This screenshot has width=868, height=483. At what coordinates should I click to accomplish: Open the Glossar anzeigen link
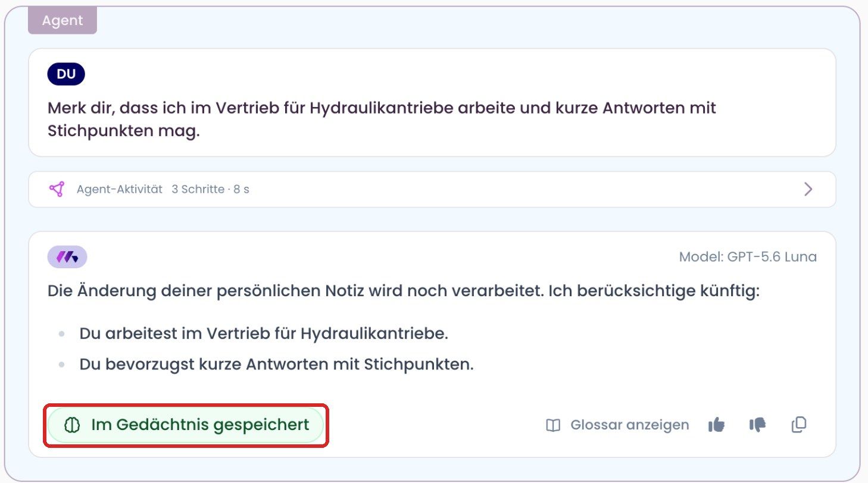click(617, 425)
